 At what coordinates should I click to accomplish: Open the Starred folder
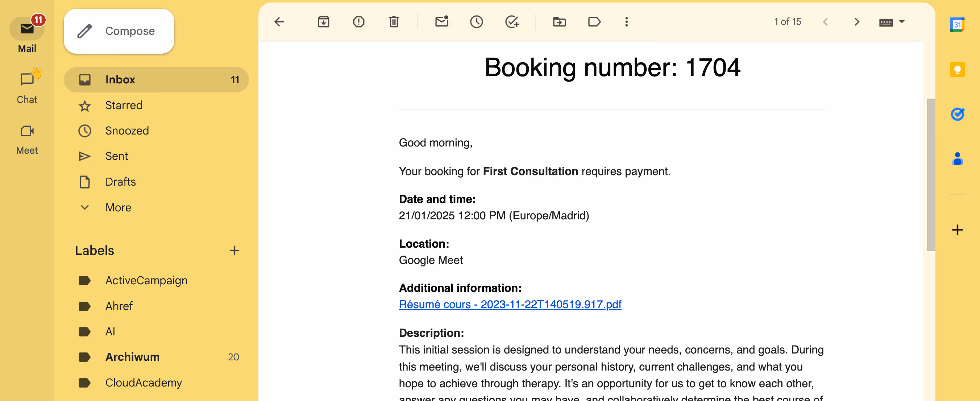[124, 105]
